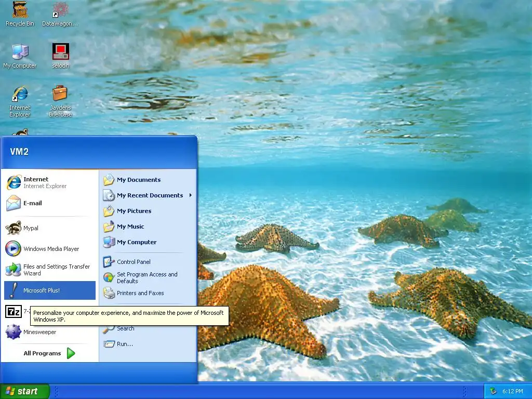Open Printers and Faxes
The width and height of the screenshot is (532, 399).
pyautogui.click(x=148, y=293)
